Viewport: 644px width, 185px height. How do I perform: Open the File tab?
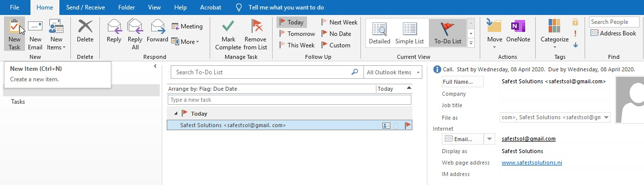(x=15, y=7)
